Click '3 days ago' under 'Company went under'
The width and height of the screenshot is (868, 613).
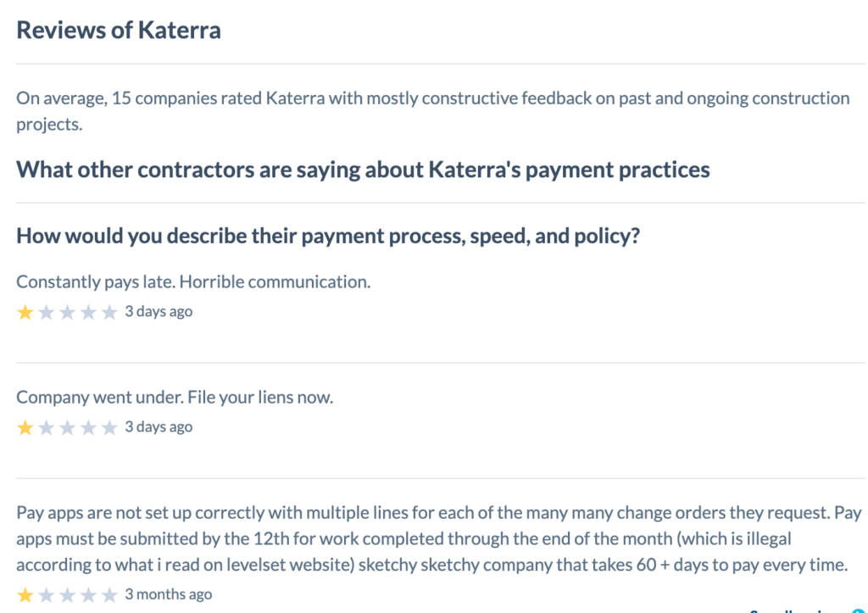(x=159, y=426)
